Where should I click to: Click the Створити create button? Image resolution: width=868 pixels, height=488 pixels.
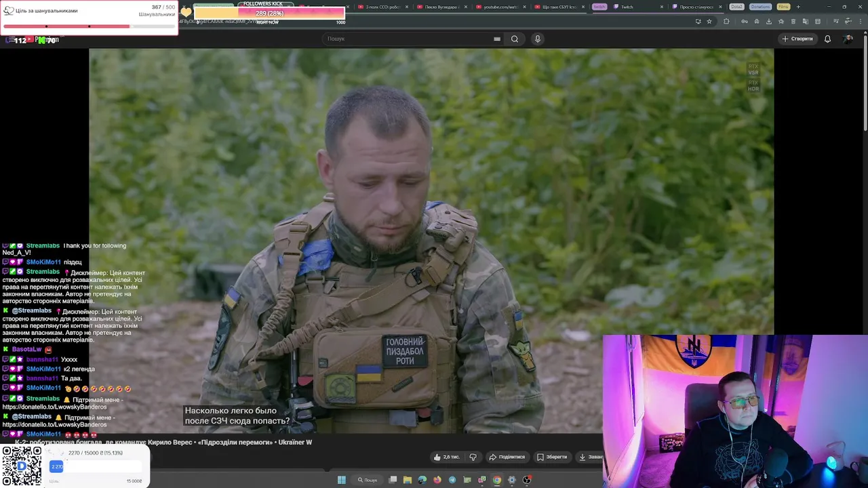click(797, 39)
